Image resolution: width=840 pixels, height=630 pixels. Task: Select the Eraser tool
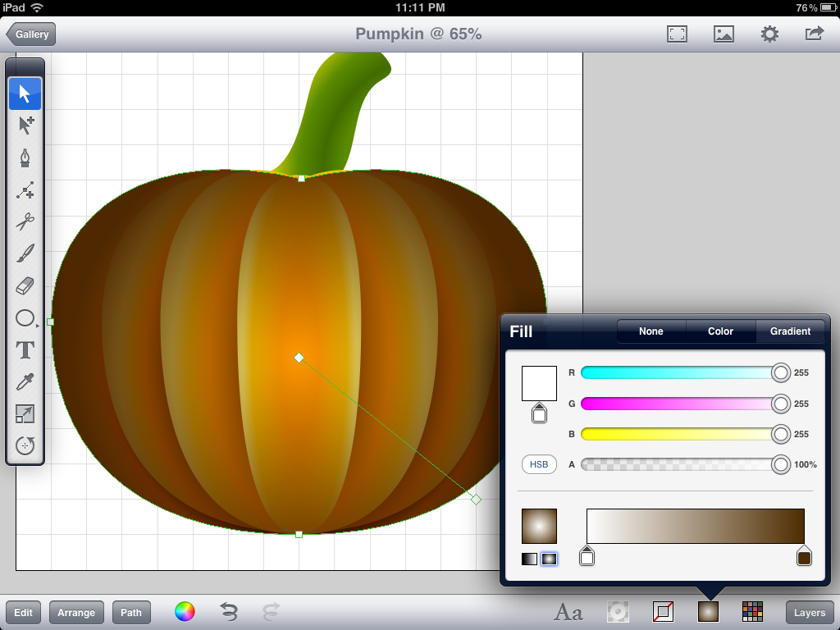pos(25,286)
